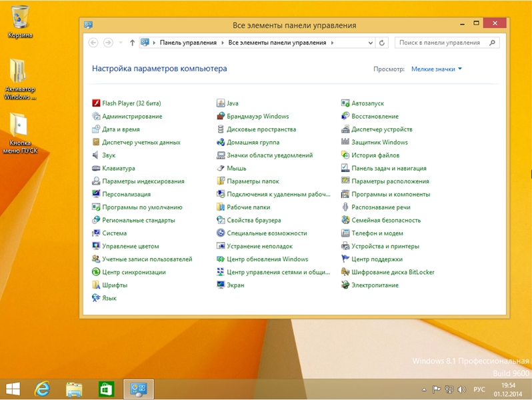Open the Параметры папок link

pos(253,181)
